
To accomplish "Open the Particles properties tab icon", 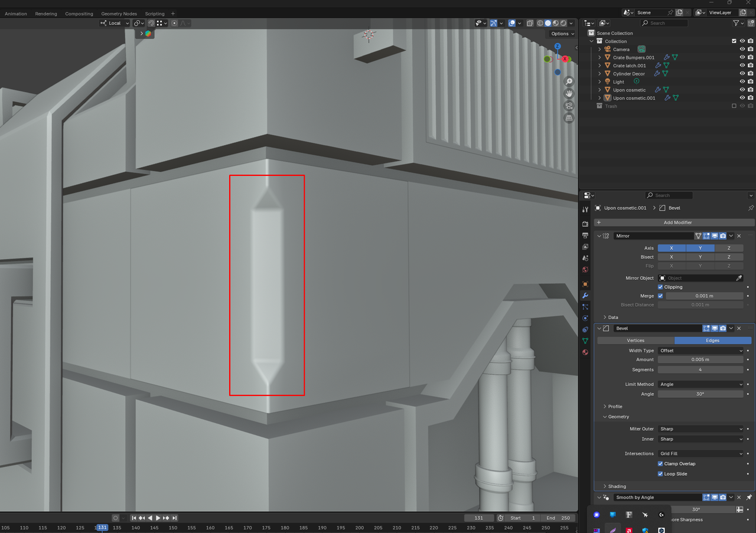I will click(x=585, y=307).
